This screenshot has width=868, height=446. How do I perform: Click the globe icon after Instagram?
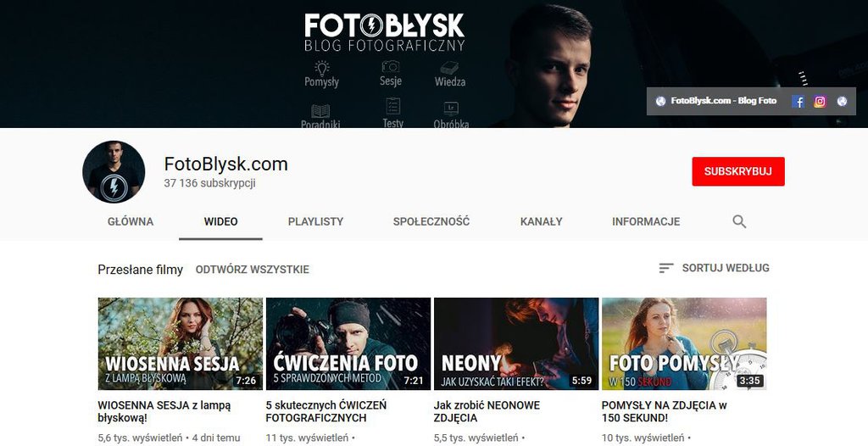click(842, 102)
